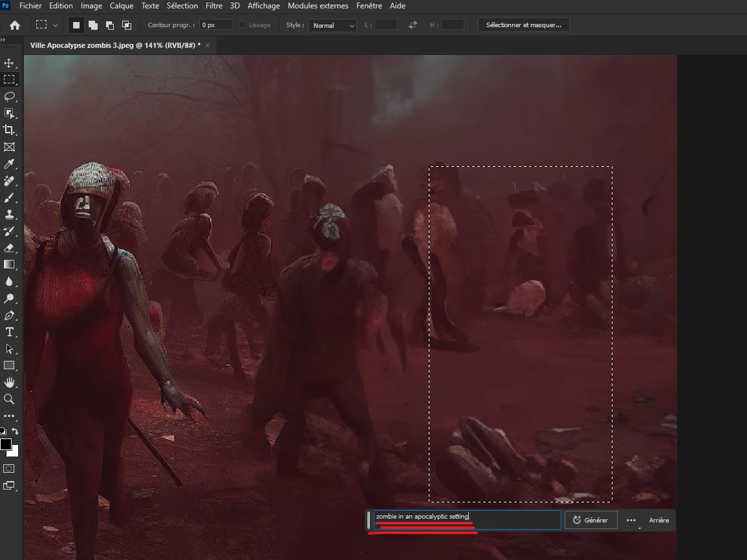Select the Horizontal Type tool

[x=9, y=332]
